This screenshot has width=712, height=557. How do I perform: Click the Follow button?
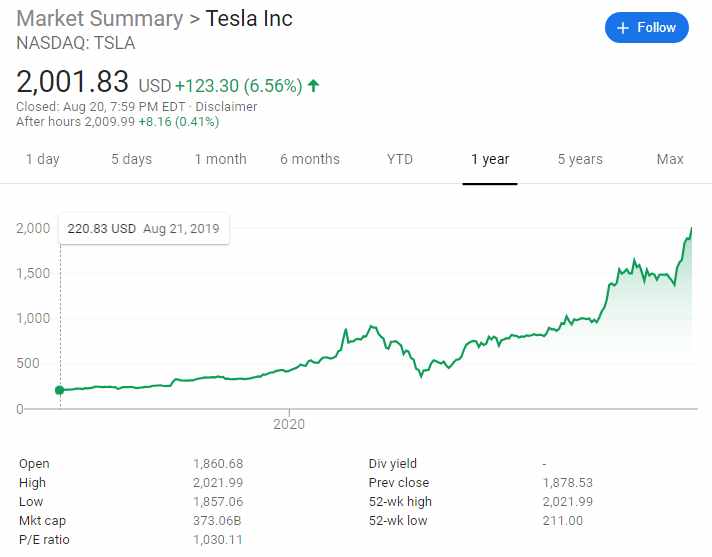pyautogui.click(x=647, y=28)
